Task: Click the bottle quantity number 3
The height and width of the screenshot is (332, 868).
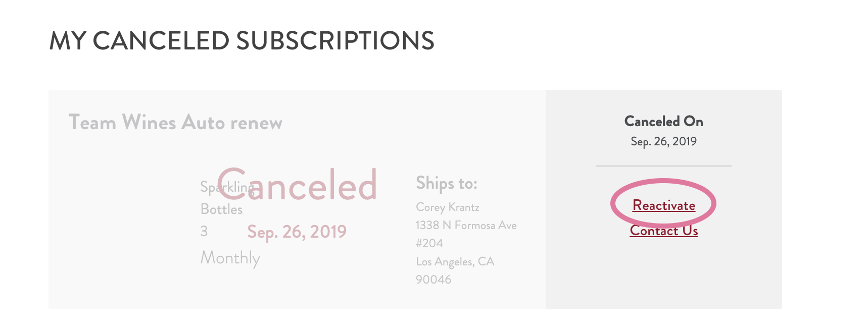Action: [x=204, y=231]
